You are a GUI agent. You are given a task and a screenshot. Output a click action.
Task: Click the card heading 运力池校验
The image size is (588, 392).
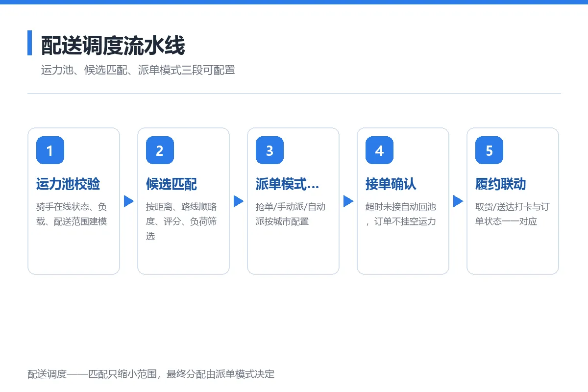point(68,184)
